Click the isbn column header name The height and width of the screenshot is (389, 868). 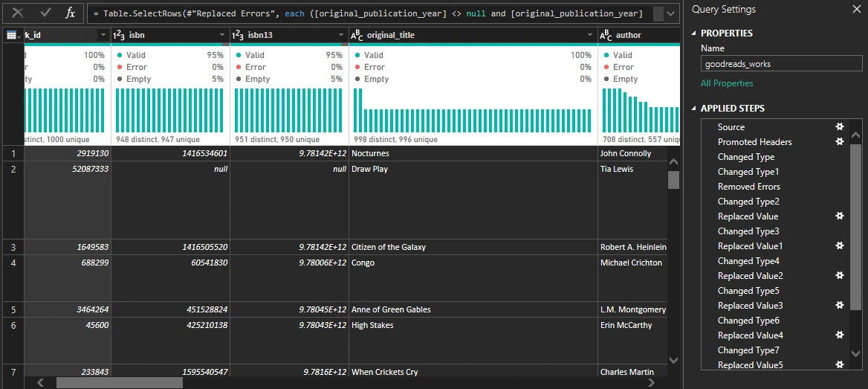tap(137, 36)
